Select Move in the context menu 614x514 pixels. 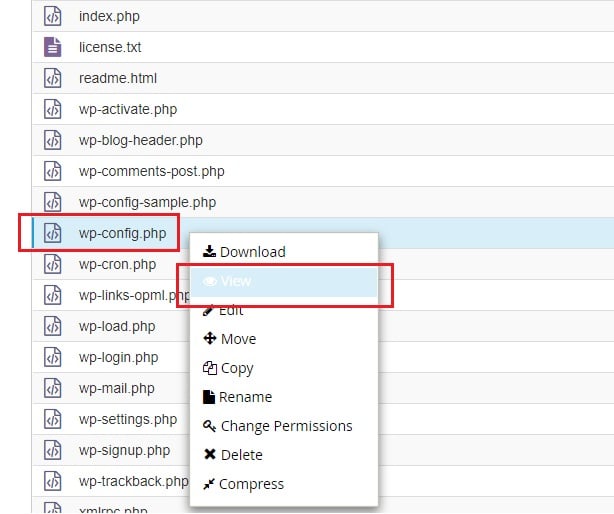click(238, 339)
